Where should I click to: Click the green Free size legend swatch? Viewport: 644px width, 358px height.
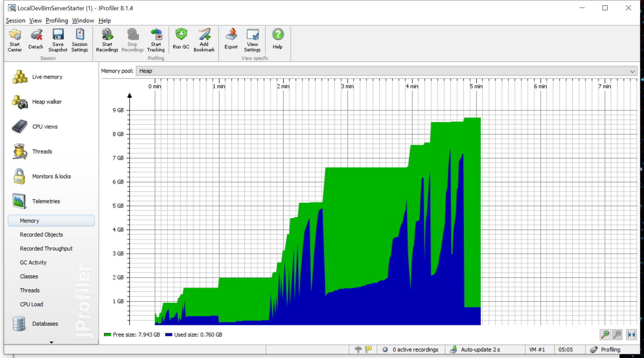tap(107, 335)
